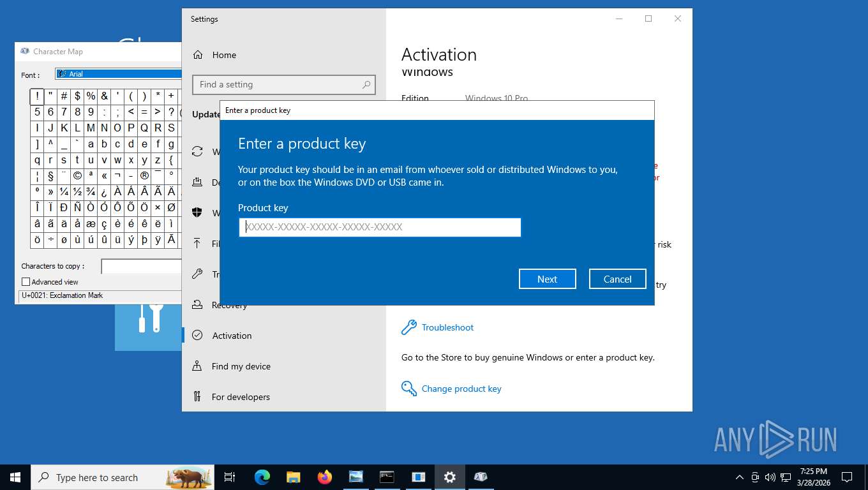Select the percent sign character cell
The width and height of the screenshot is (868, 490).
coord(91,96)
